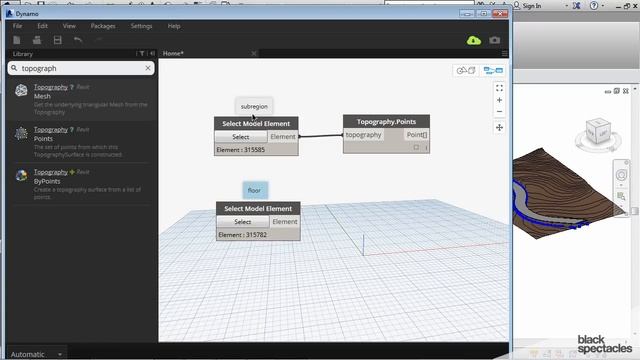
Task: Click text Element : 315585
Action: tap(240, 150)
